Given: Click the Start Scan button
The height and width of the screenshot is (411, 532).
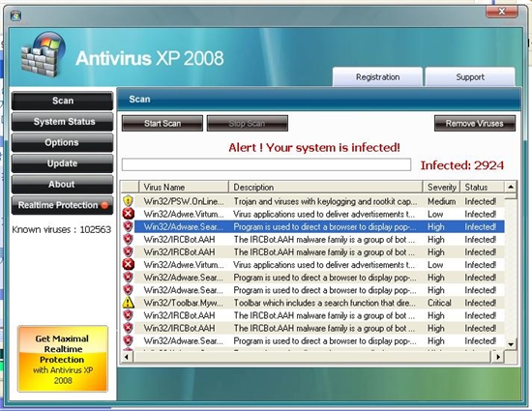Looking at the screenshot, I should 163,124.
